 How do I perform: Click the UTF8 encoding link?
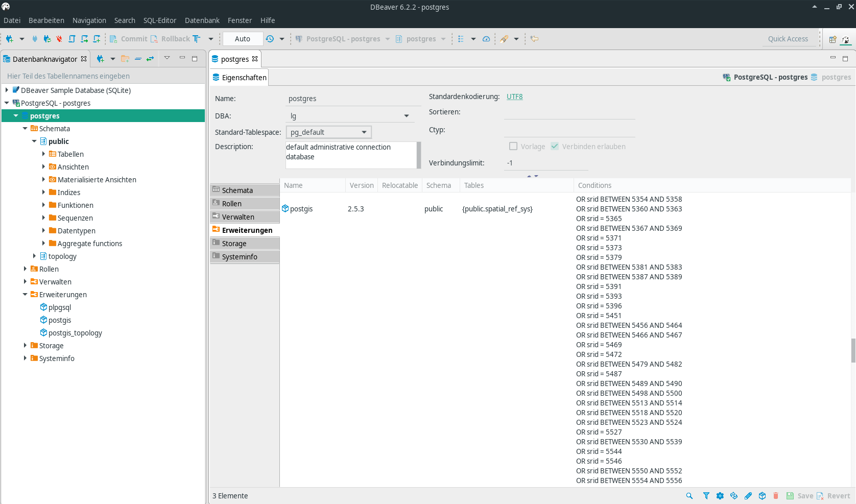(514, 96)
